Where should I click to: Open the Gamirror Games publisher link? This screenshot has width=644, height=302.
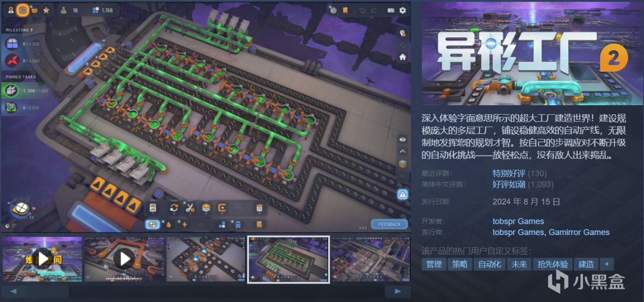point(579,232)
